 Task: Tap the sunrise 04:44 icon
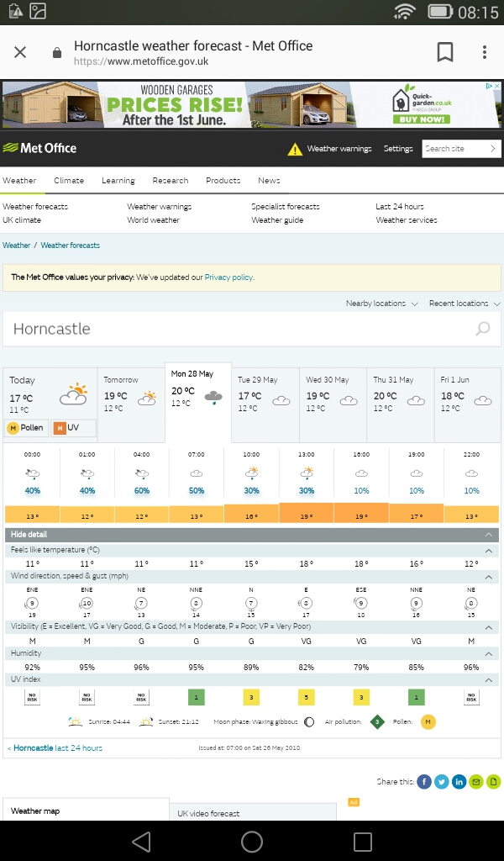(x=75, y=721)
